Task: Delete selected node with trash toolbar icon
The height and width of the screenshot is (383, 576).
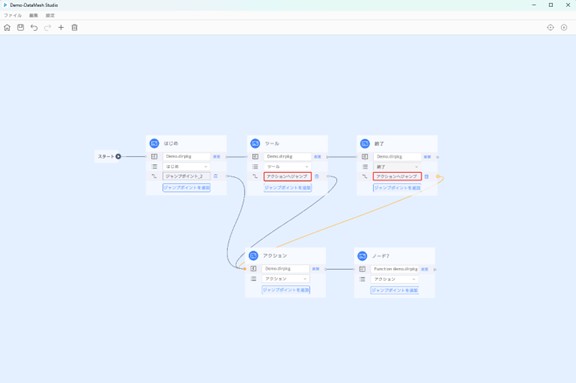Action: coord(75,28)
